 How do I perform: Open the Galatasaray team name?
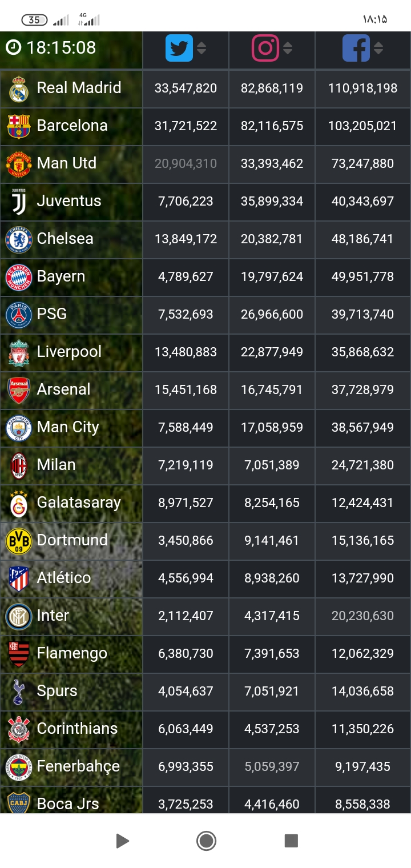coord(79,503)
